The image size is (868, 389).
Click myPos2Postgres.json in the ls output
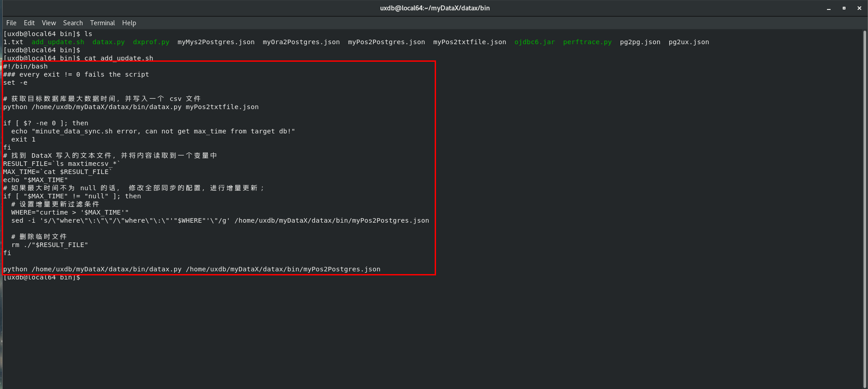[x=386, y=42]
